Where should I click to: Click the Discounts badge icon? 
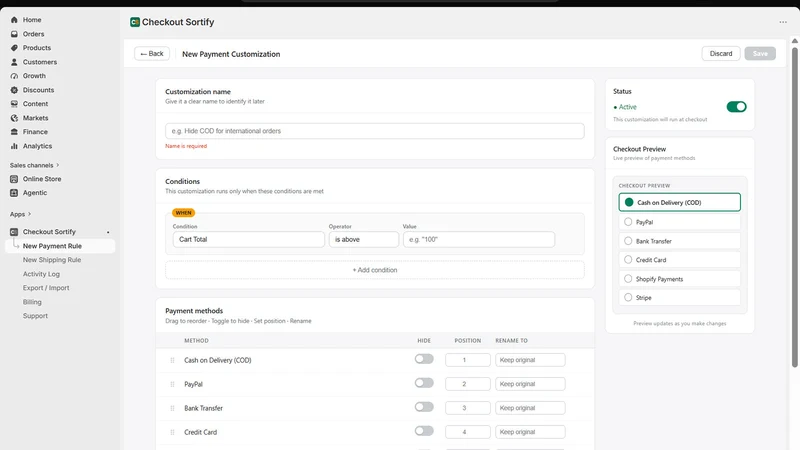[14, 90]
